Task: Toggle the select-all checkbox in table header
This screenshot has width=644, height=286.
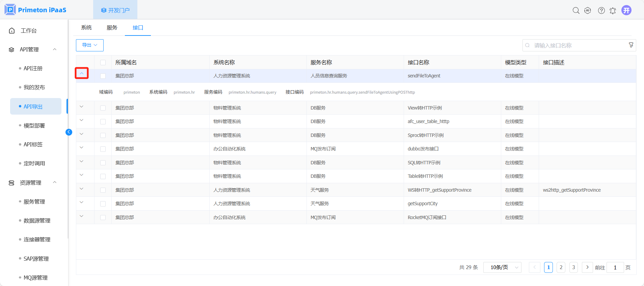Action: pos(103,63)
